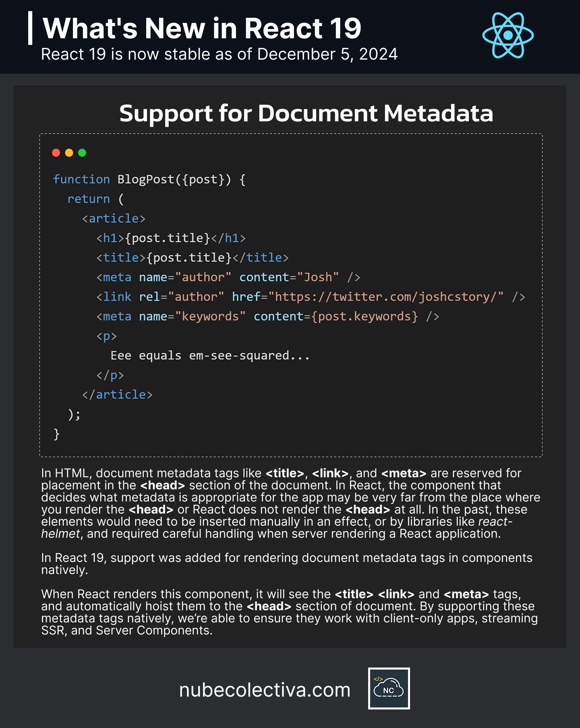Image resolution: width=580 pixels, height=728 pixels.
Task: Click the twitter.com/joshcstory URL in code
Action: click(x=386, y=297)
